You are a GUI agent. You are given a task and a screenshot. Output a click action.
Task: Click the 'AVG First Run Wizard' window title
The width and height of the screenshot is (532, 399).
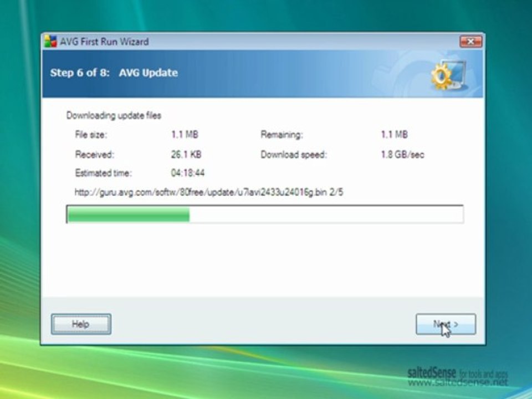pos(105,42)
